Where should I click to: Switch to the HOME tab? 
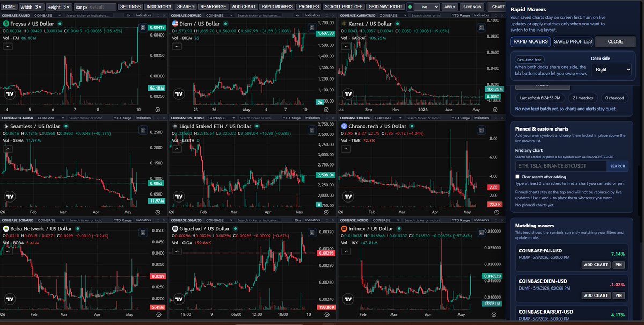coord(9,6)
